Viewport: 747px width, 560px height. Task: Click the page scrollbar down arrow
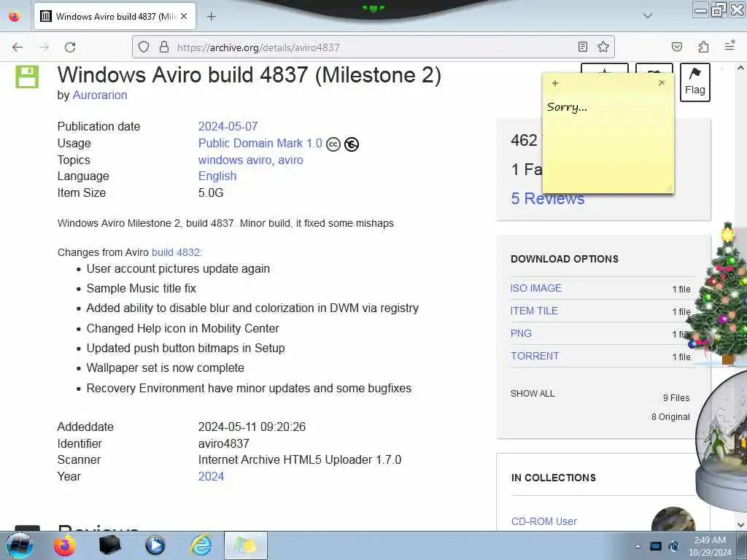coord(740,525)
